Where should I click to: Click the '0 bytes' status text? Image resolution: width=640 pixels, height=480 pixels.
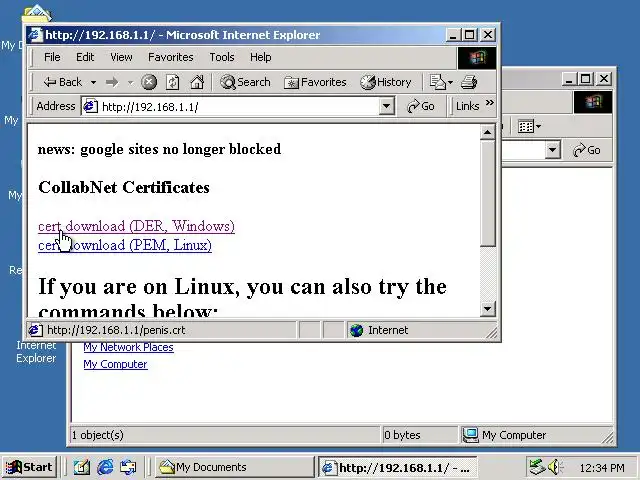pyautogui.click(x=402, y=435)
